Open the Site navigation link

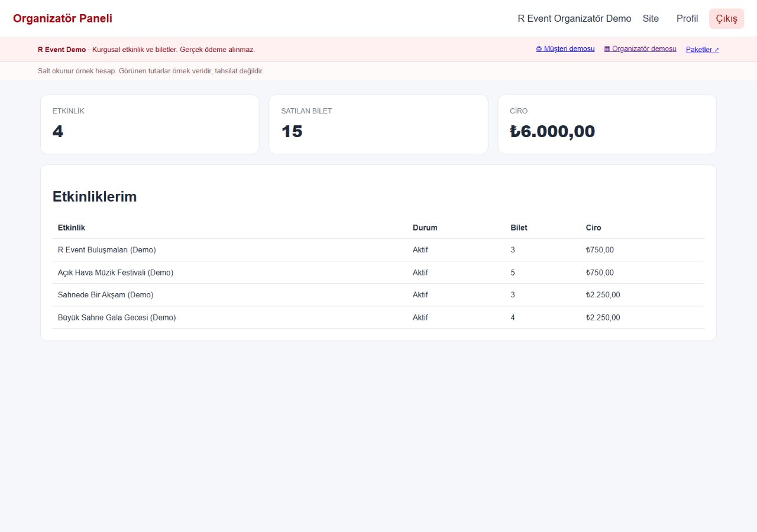[x=651, y=18]
